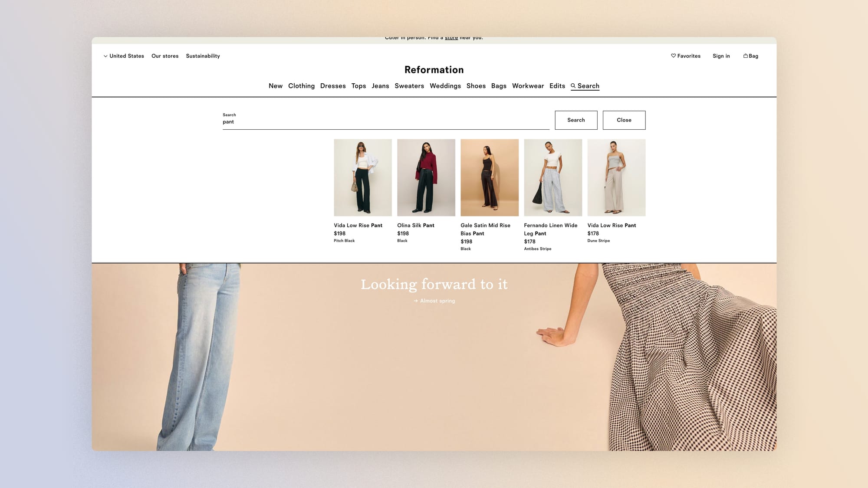Image resolution: width=868 pixels, height=488 pixels.
Task: Open the Olina Silk Pant image
Action: (x=426, y=177)
